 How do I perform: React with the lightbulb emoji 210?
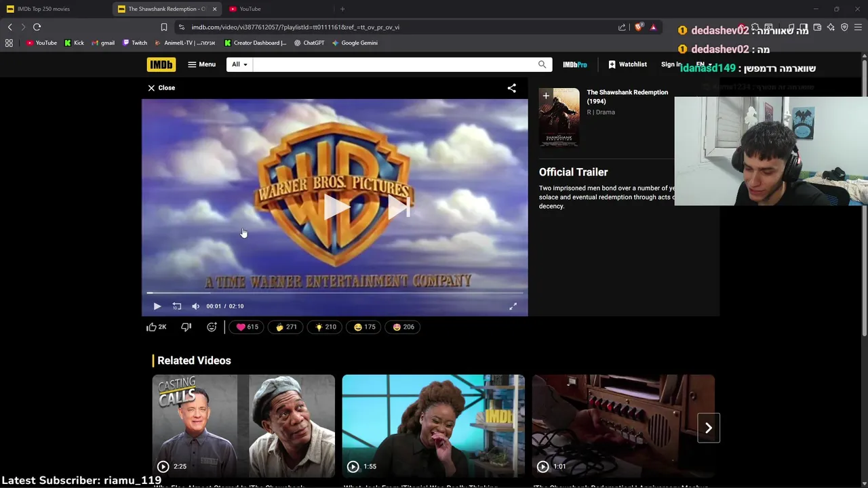325,327
